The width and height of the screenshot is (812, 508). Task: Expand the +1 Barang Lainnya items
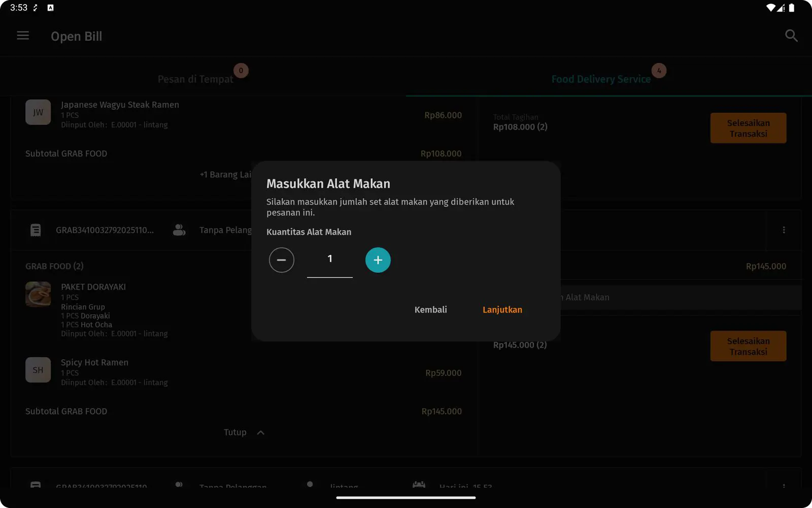[225, 175]
